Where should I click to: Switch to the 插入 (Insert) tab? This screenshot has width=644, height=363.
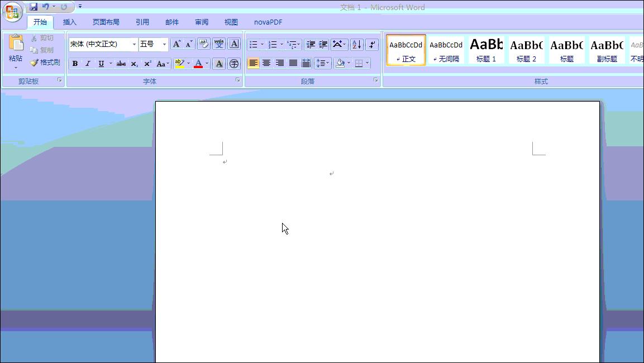70,22
